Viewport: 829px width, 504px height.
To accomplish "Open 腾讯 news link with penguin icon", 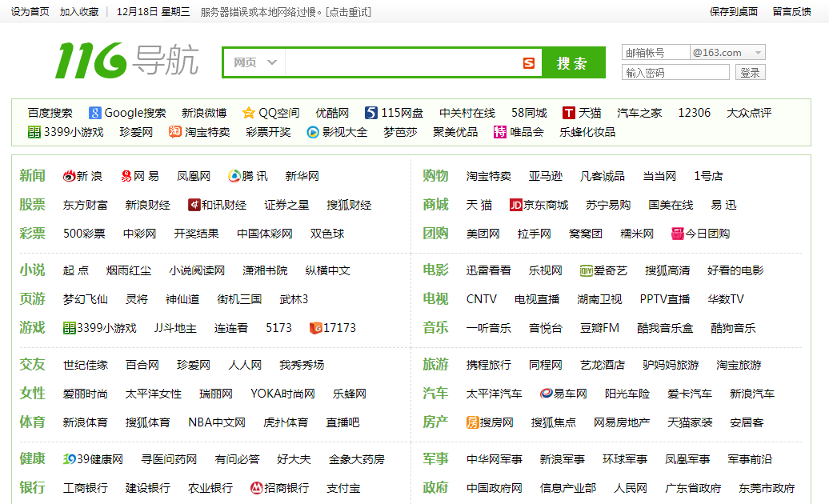I will pos(248,176).
